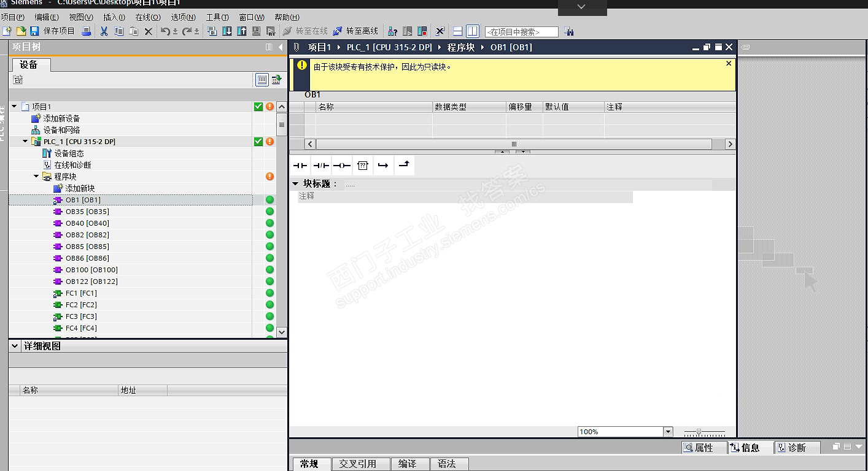Click the open branch arrow icon
Image resolution: width=868 pixels, height=471 pixels.
(384, 166)
